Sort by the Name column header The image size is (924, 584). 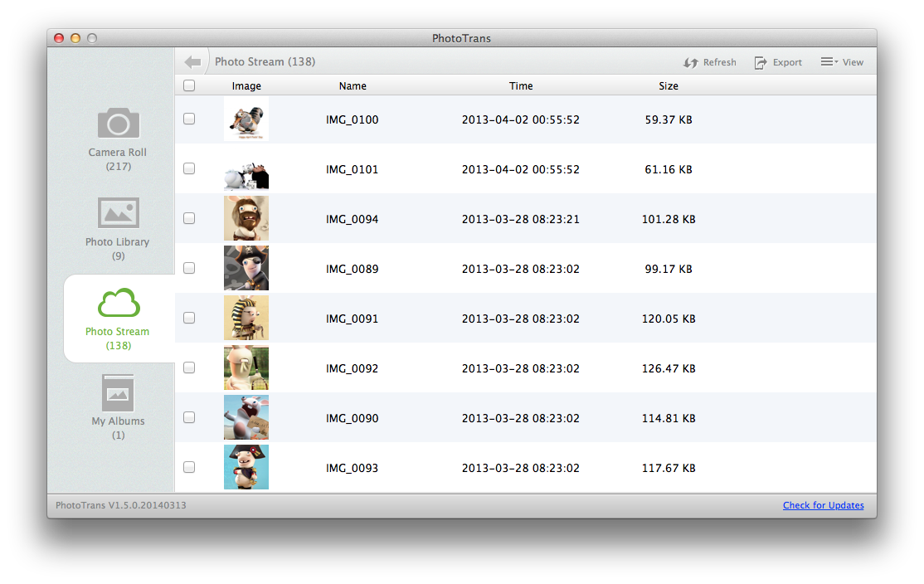(353, 86)
